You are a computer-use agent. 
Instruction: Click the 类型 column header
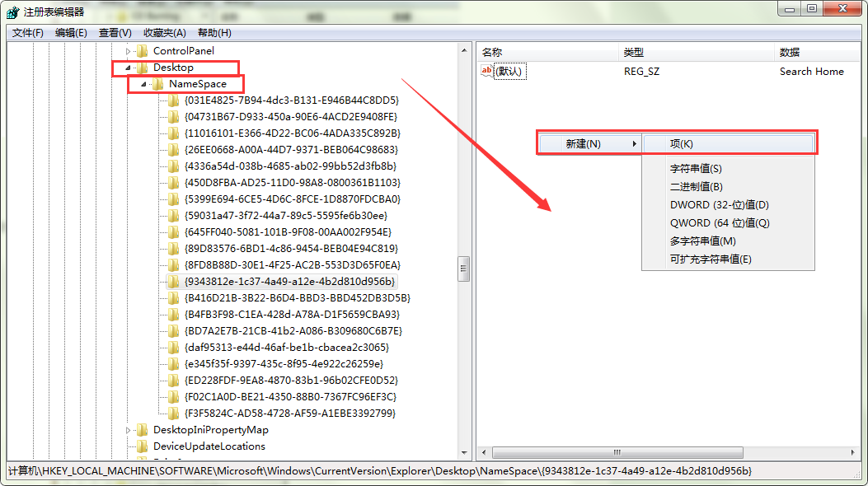point(633,53)
